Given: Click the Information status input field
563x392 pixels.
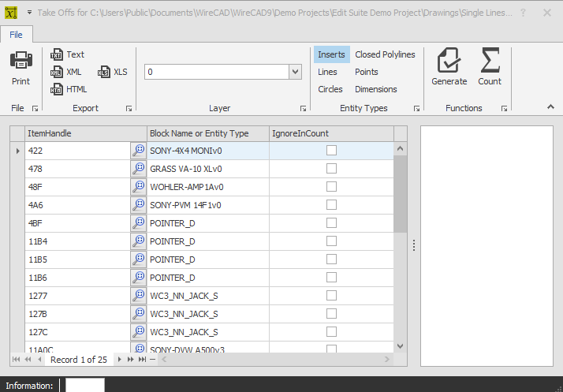Looking at the screenshot, I should [x=85, y=385].
